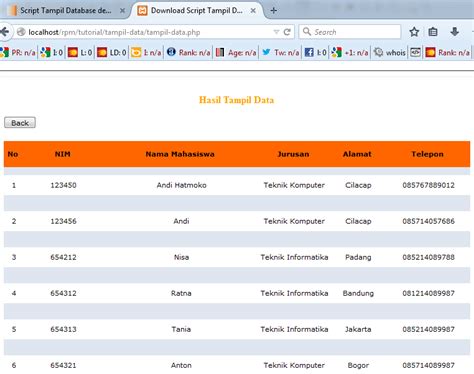
Task: Select the name Ratna
Action: coord(181,293)
